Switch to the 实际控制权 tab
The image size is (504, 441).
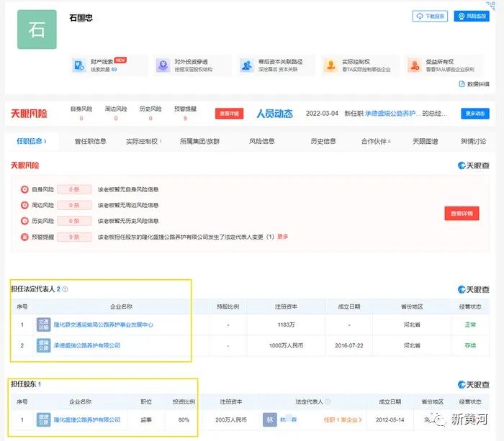pos(144,141)
